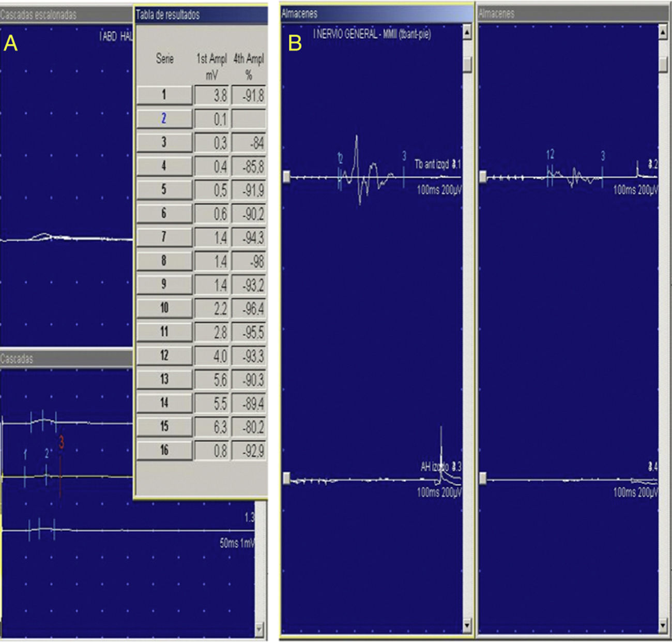Activate the Cascadas panel title bar
Viewport: 672px width, 642px height.
[66, 359]
